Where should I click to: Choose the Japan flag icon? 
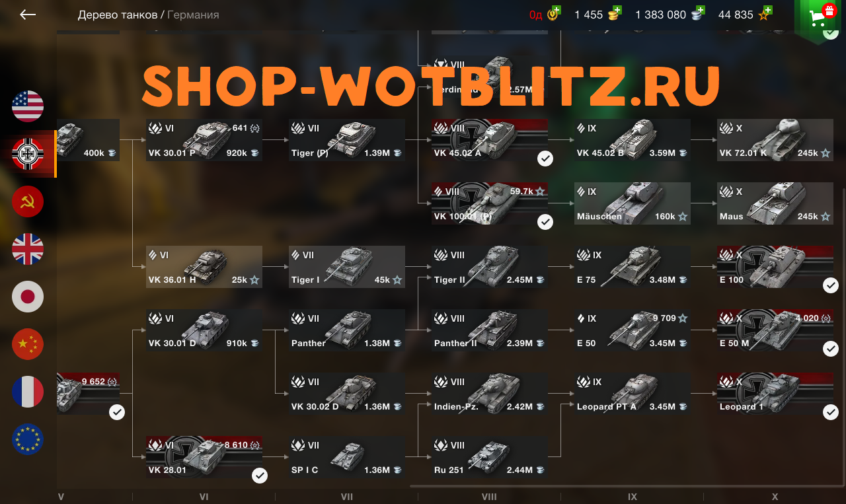pos(28,297)
